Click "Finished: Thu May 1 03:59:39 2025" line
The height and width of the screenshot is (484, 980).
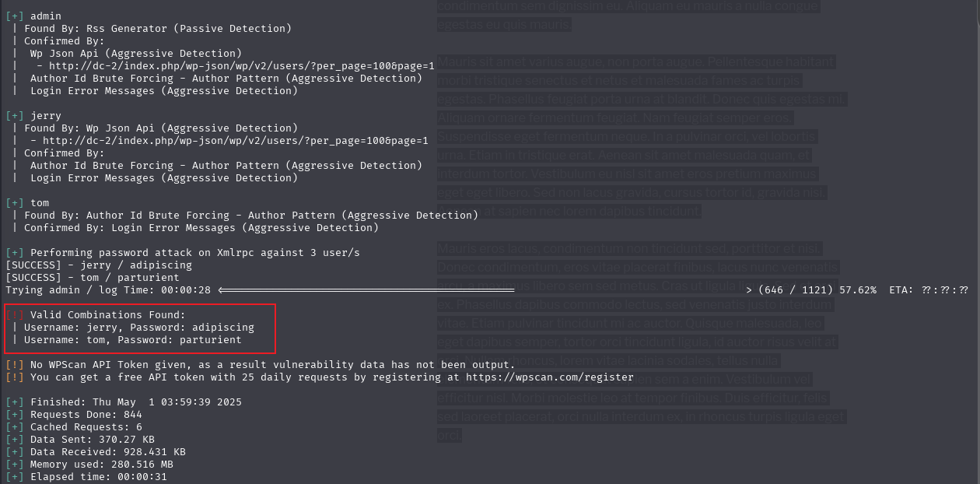(124, 402)
